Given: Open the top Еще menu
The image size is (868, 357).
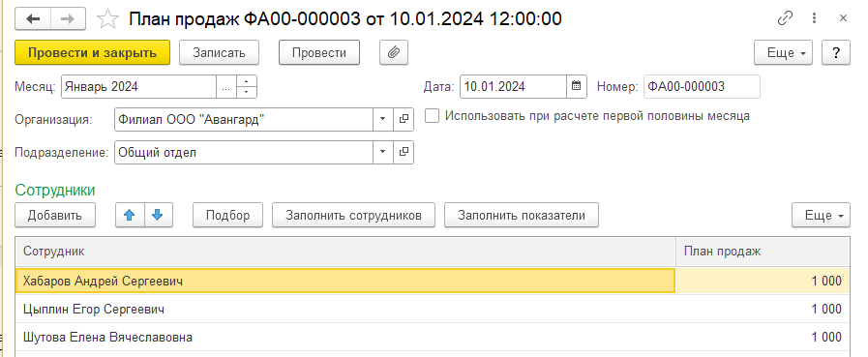Looking at the screenshot, I should point(783,53).
